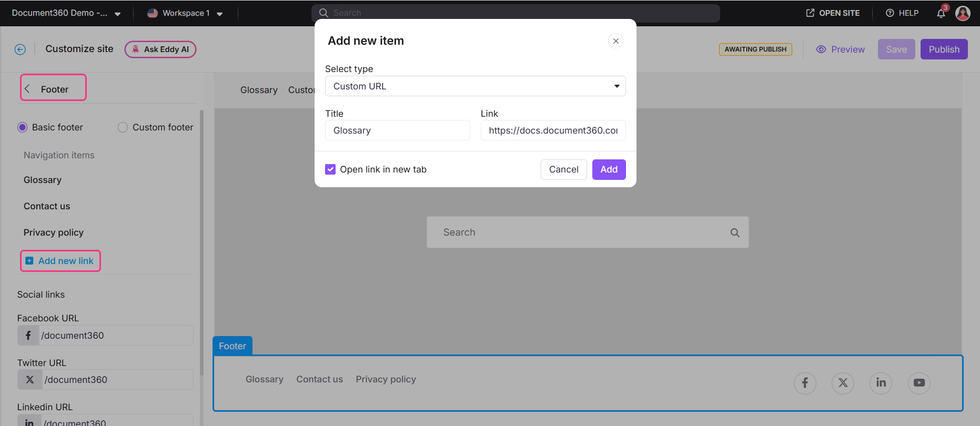Click Glossary link in the preview footer
This screenshot has height=426, width=980.
coord(265,379)
